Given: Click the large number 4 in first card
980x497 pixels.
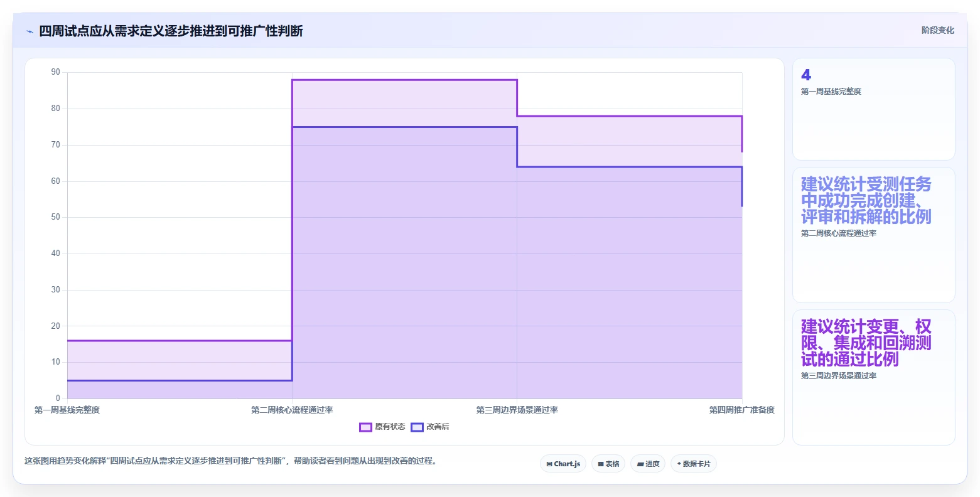Looking at the screenshot, I should 806,75.
